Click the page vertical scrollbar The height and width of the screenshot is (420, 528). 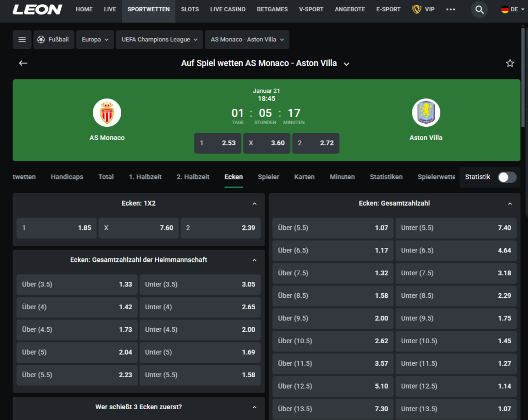pyautogui.click(x=523, y=77)
